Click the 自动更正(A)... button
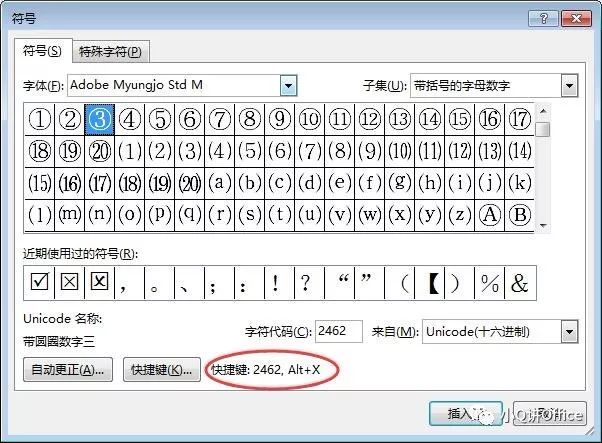 68,370
